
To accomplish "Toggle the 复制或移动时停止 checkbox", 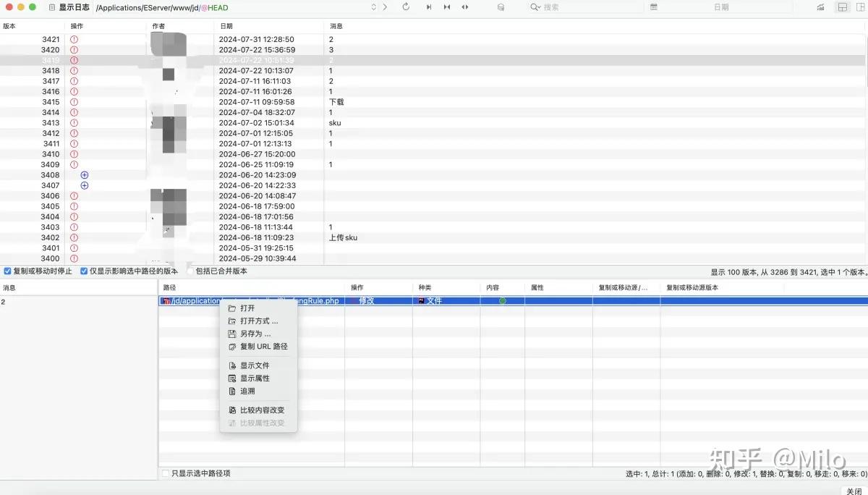I will pos(6,271).
